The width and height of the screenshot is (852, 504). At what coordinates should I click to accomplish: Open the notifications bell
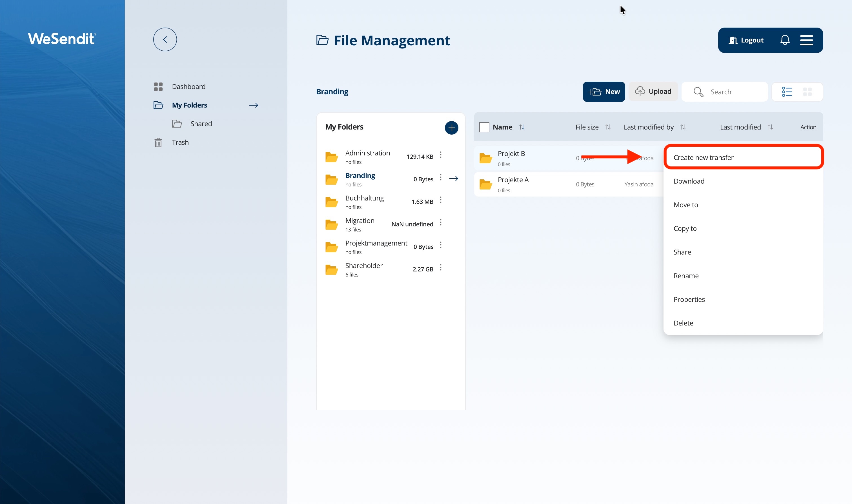pyautogui.click(x=784, y=40)
